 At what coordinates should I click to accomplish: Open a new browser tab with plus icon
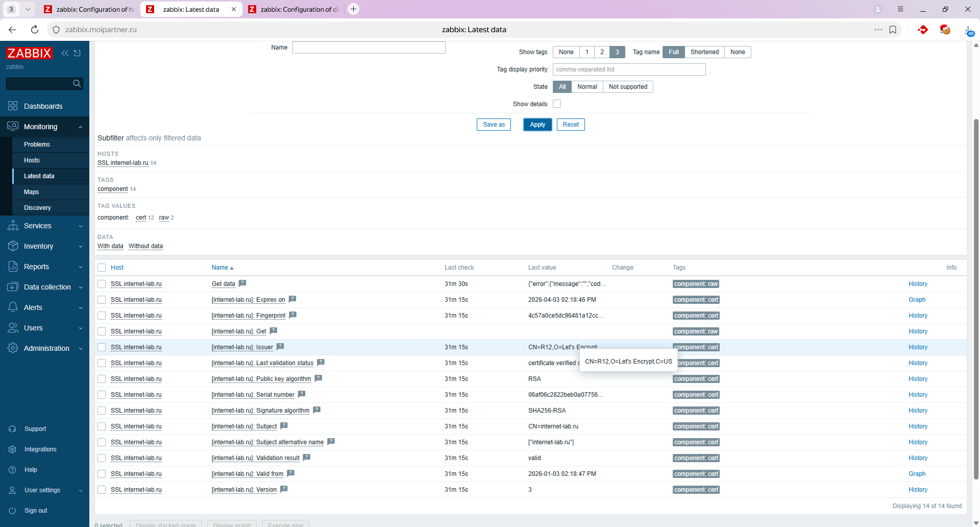tap(353, 9)
